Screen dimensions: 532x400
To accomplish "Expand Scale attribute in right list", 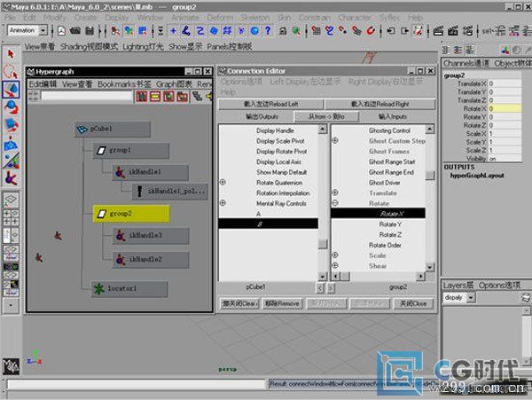I will 335,255.
